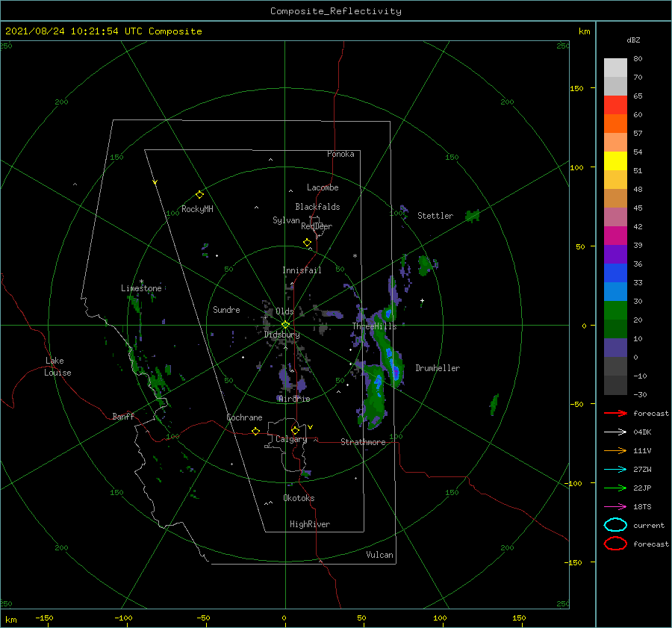Click the Vulcan label
The image size is (672, 628).
(x=379, y=555)
